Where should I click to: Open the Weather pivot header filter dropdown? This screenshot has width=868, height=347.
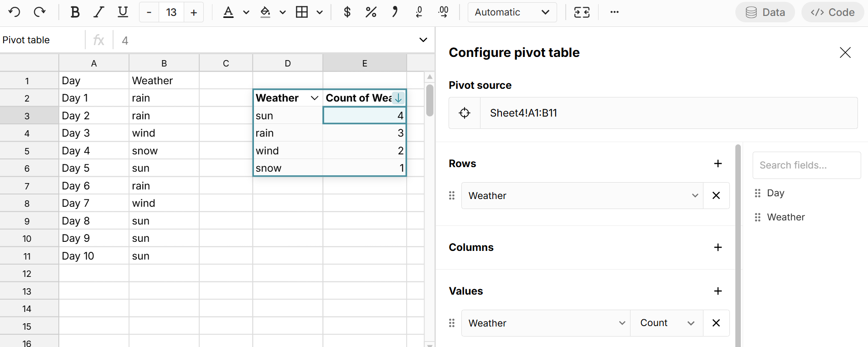(314, 98)
